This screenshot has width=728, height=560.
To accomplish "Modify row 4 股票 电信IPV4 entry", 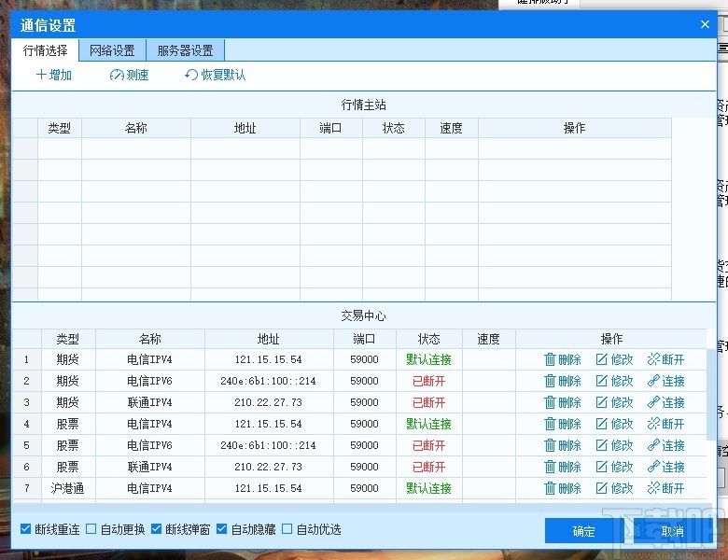I will 614,424.
